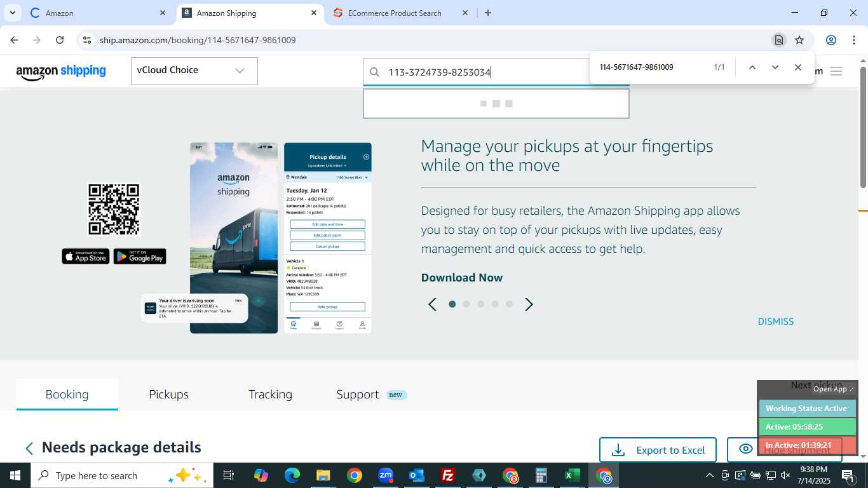Click the Download on the App Store badge
This screenshot has width=868, height=488.
[x=86, y=256]
